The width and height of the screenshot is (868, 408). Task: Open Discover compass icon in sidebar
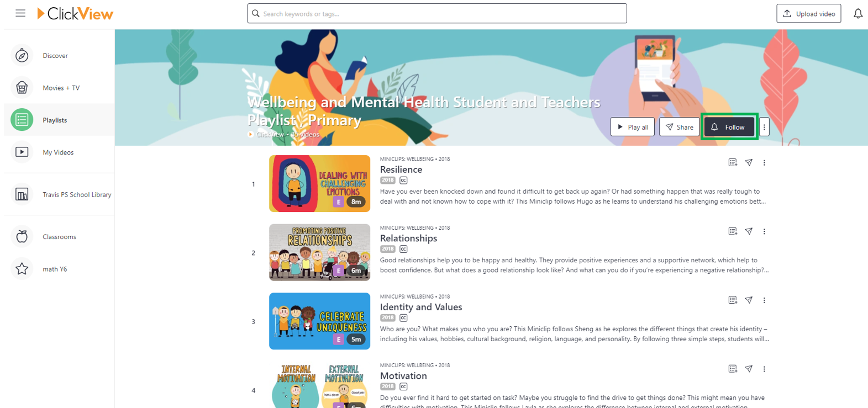tap(22, 55)
